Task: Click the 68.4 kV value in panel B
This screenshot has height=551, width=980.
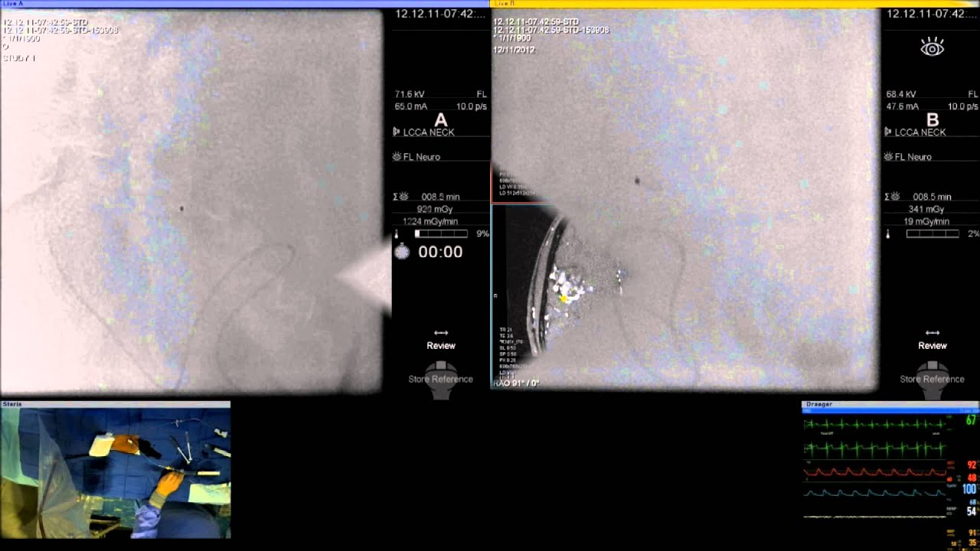Action: coord(901,94)
